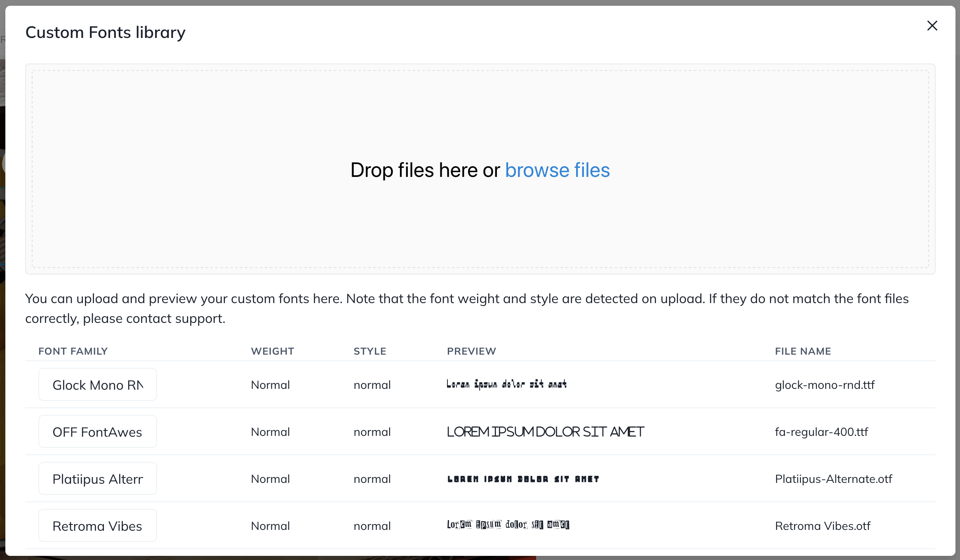Click the Retroma Vibes lorem ipsum preview

pos(508,525)
